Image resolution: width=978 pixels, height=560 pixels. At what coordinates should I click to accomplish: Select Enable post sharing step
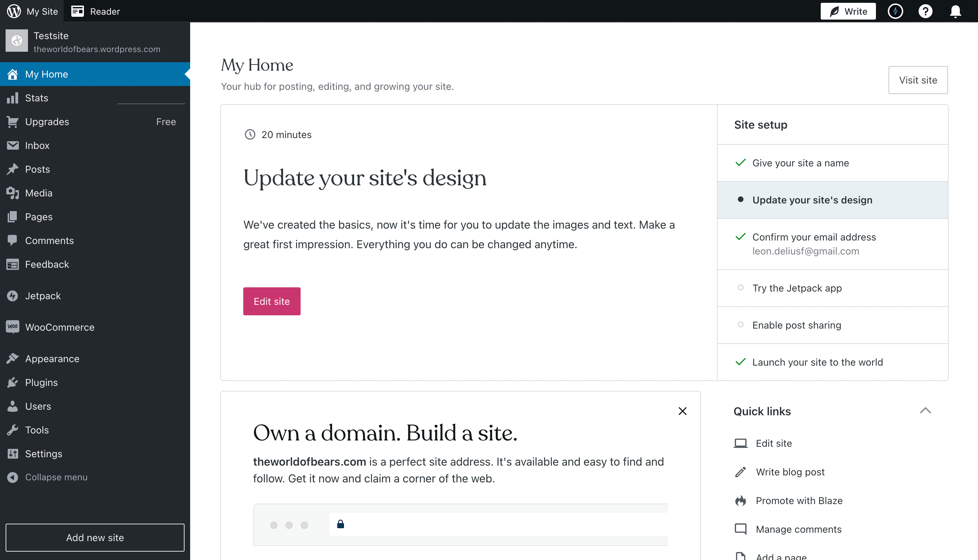tap(832, 325)
